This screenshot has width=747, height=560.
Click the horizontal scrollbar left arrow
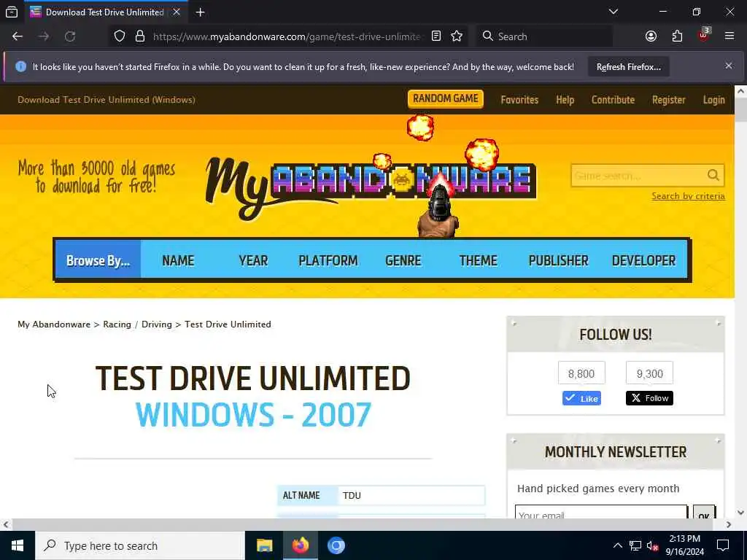point(6,524)
